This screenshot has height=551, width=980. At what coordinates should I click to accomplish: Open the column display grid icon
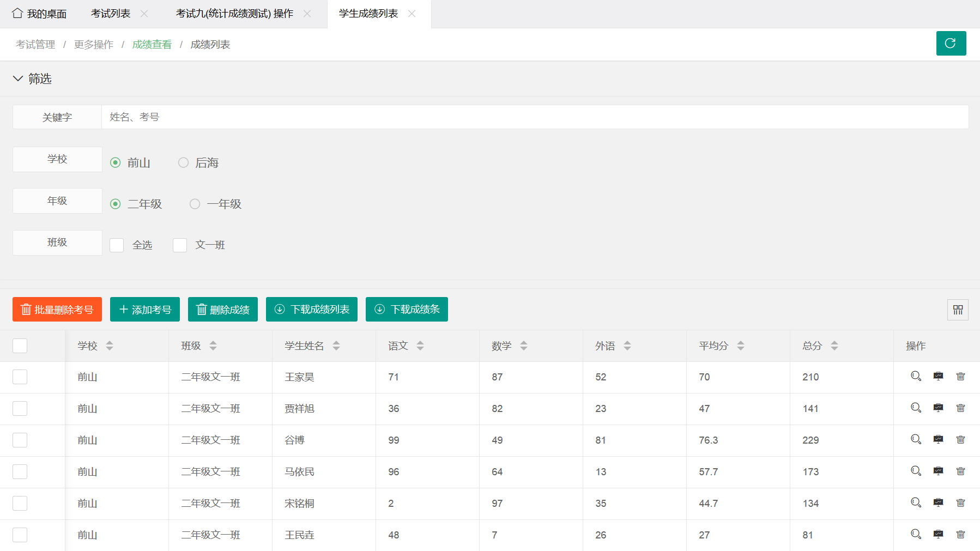pos(958,310)
